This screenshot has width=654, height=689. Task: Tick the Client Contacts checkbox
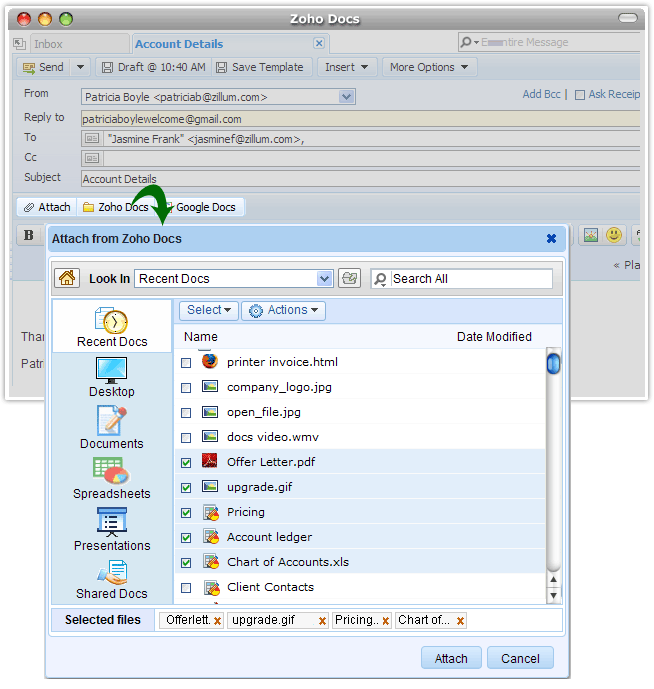point(186,588)
